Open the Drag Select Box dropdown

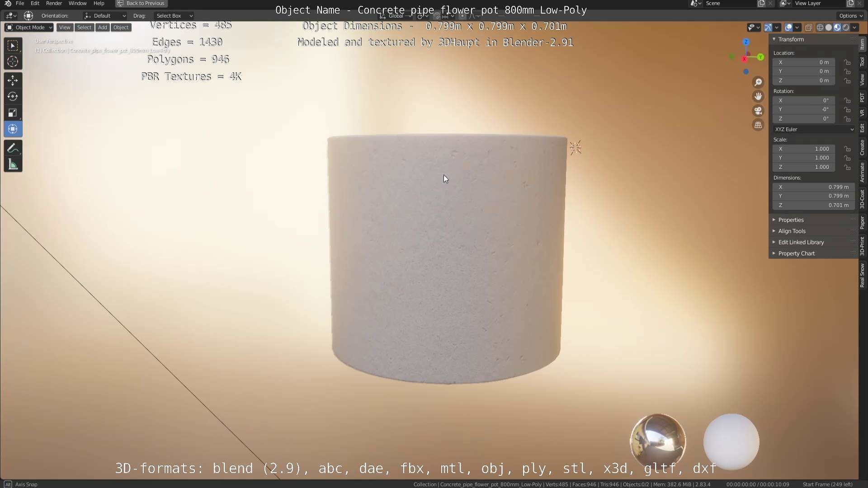coord(174,16)
